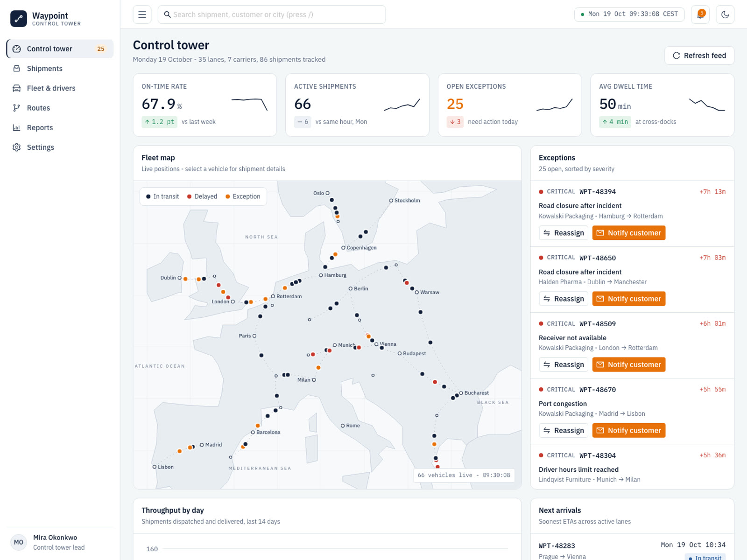Open the notifications bell
747x560 pixels.
click(x=700, y=14)
